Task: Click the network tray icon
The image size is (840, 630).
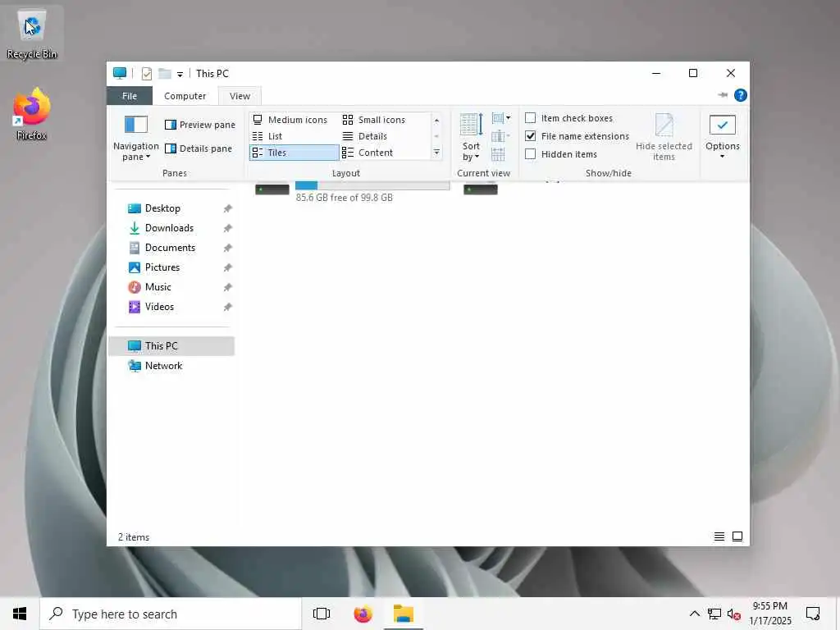Action: [x=714, y=614]
